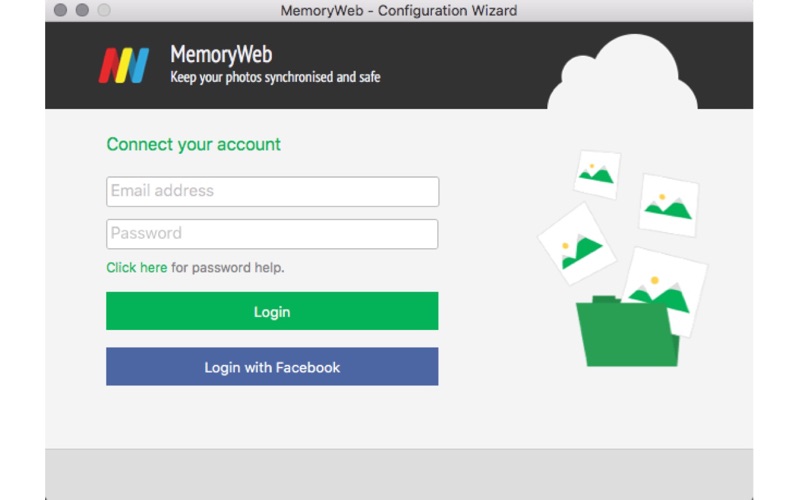
Task: Click the green Login button
Action: pos(272,311)
